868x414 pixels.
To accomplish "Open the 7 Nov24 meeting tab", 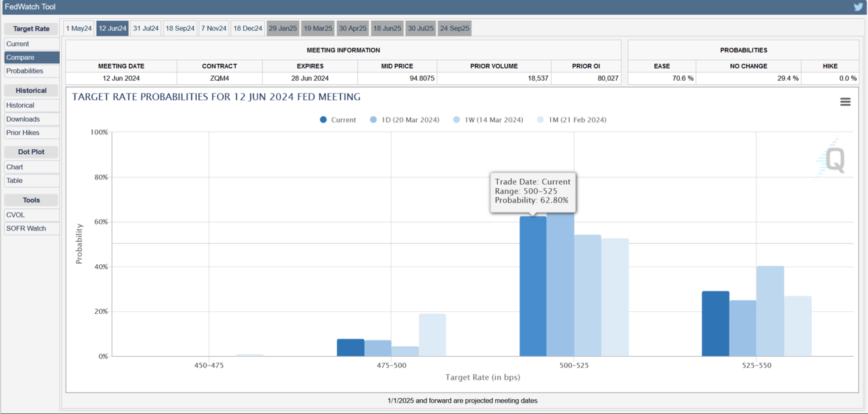I will coord(214,28).
